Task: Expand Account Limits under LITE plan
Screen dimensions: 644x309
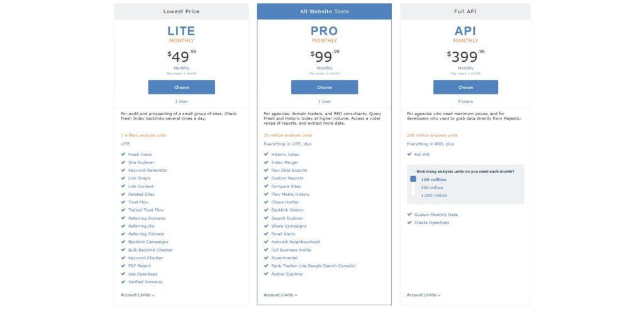Action: pos(137,295)
